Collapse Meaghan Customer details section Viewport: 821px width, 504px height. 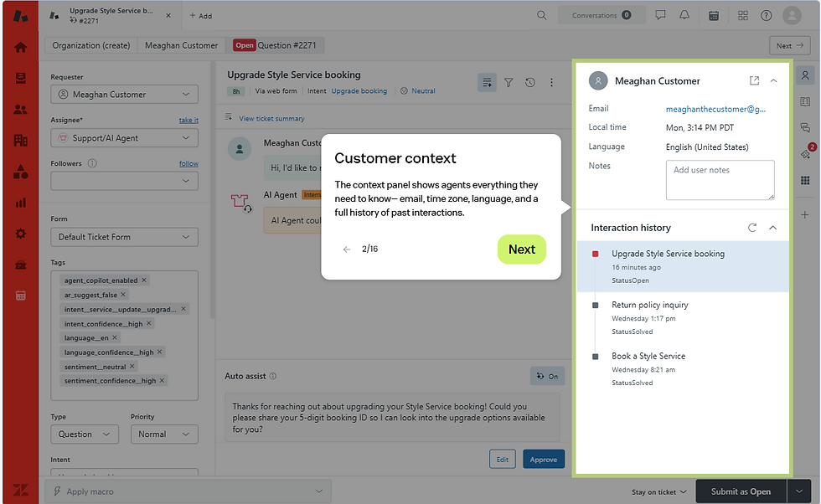point(773,80)
